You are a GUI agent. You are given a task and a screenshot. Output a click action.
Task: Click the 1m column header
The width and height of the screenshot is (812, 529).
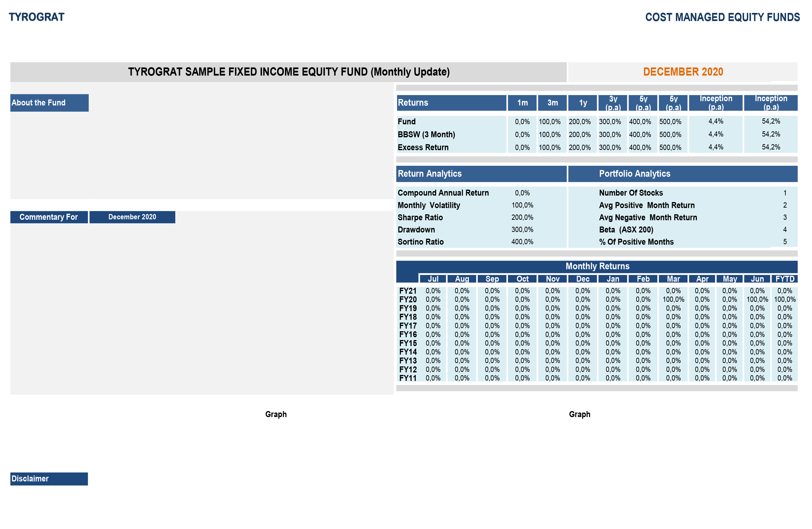[x=522, y=103]
